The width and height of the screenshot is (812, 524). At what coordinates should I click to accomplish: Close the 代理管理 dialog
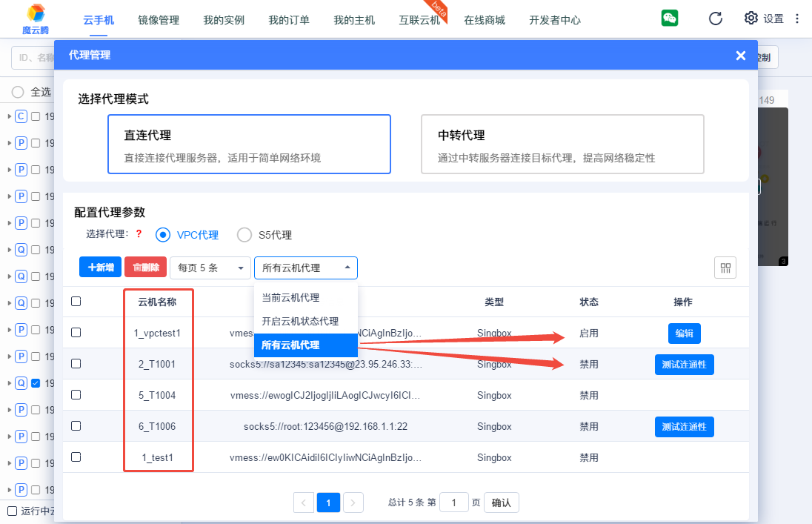[740, 56]
